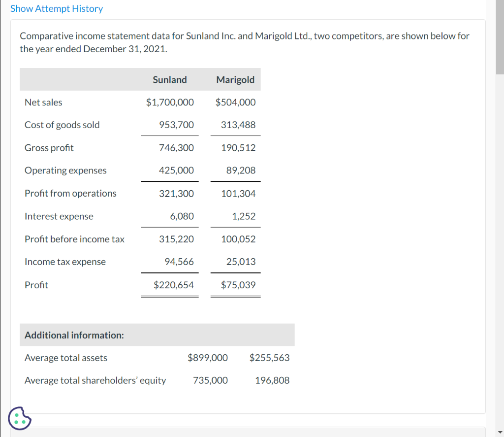
Task: Select the Average total assets label
Action: (65, 358)
